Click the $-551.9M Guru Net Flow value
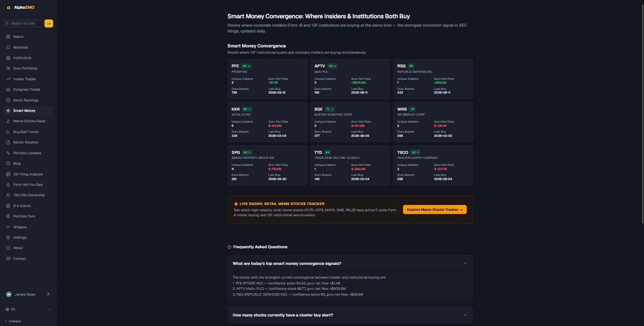The image size is (644, 326). 358,126
